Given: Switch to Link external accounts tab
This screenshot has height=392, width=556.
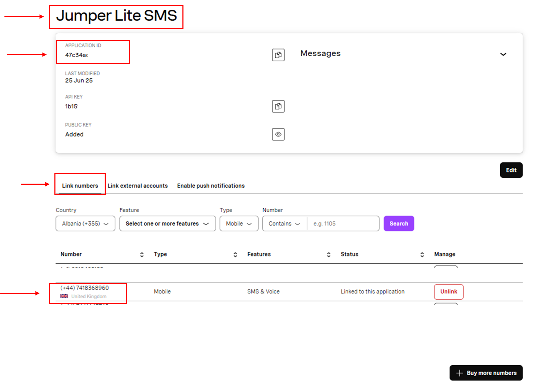Looking at the screenshot, I should pyautogui.click(x=137, y=186).
